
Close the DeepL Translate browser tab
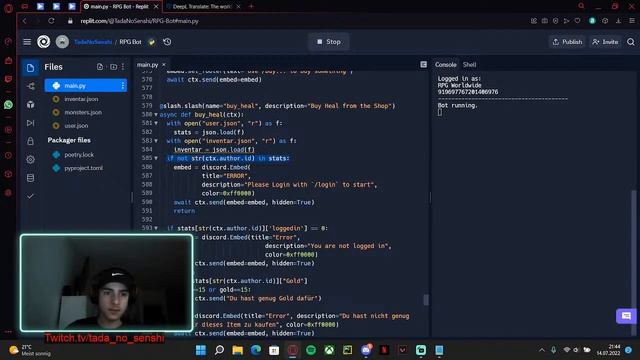point(238,7)
